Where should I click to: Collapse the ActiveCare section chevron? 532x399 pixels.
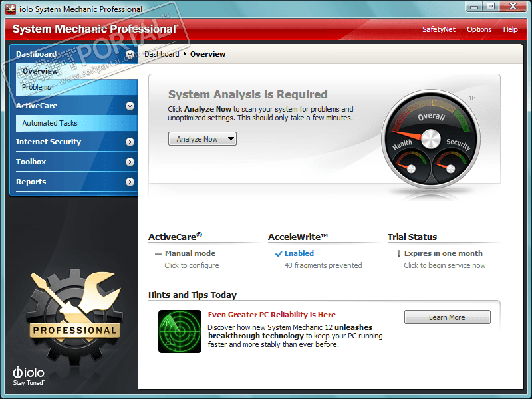pyautogui.click(x=130, y=106)
